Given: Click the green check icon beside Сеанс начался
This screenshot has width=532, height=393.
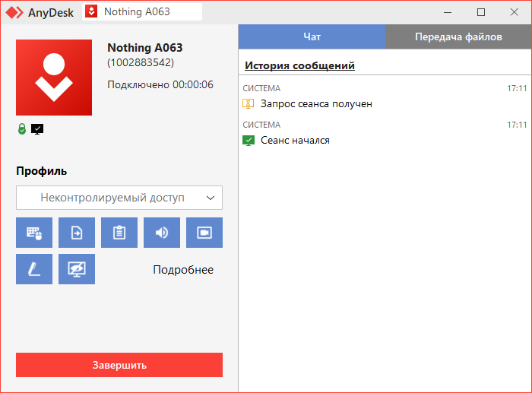Looking at the screenshot, I should 249,140.
